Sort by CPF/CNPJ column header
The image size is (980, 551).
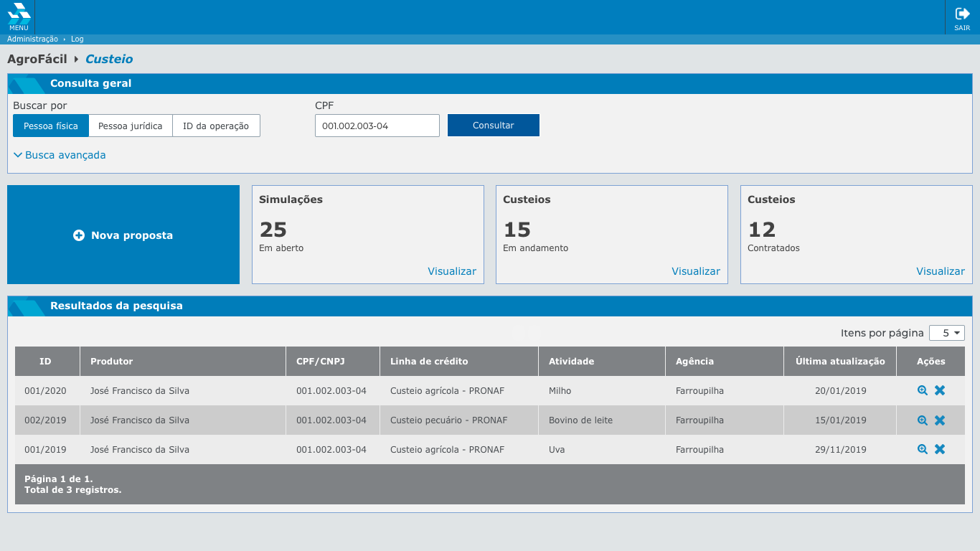[333, 362]
